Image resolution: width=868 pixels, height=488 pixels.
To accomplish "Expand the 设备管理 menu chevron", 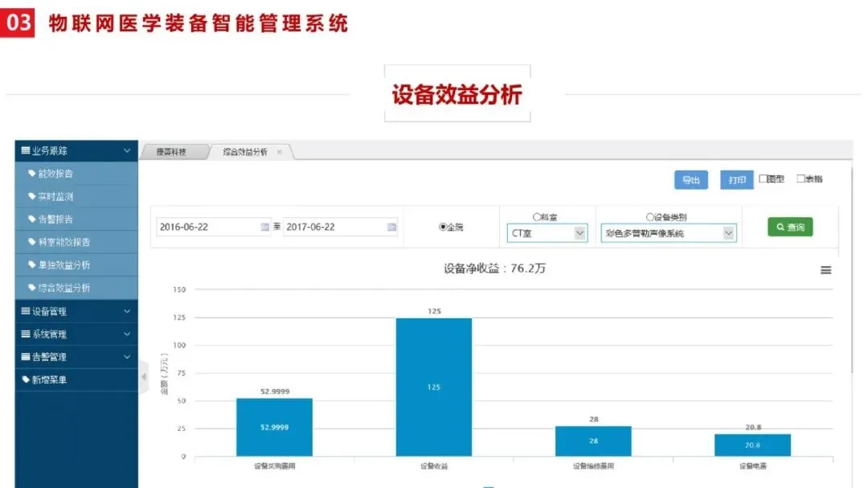I will 127,311.
